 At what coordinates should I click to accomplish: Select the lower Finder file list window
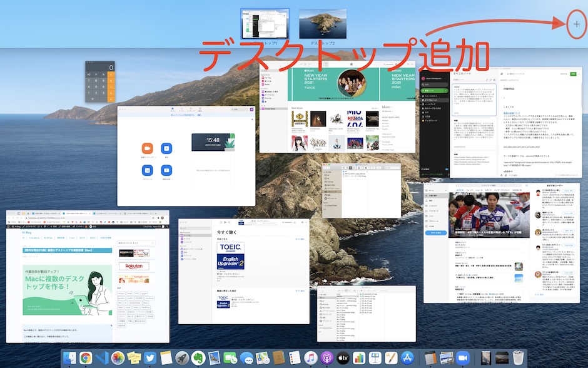367,314
